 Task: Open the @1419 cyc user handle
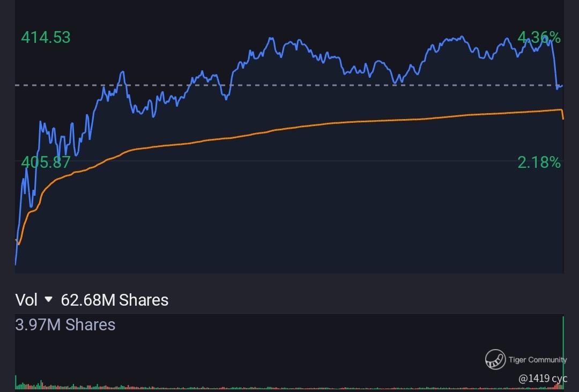tap(543, 378)
